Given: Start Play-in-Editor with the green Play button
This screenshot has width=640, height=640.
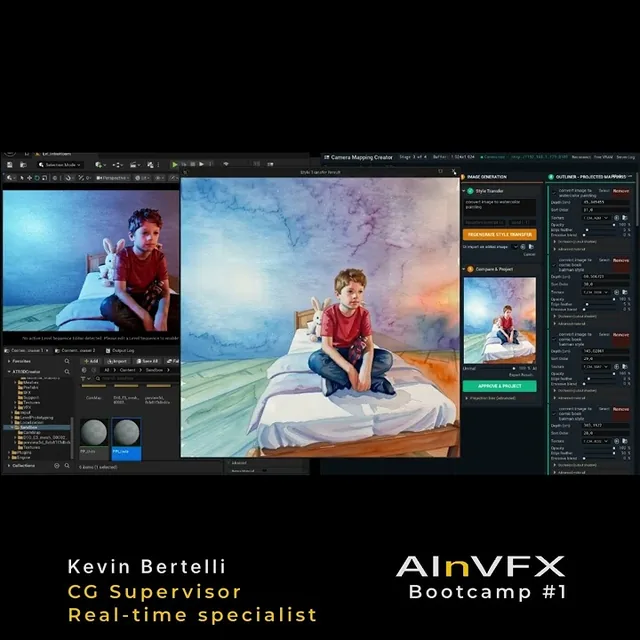Looking at the screenshot, I should pyautogui.click(x=175, y=164).
